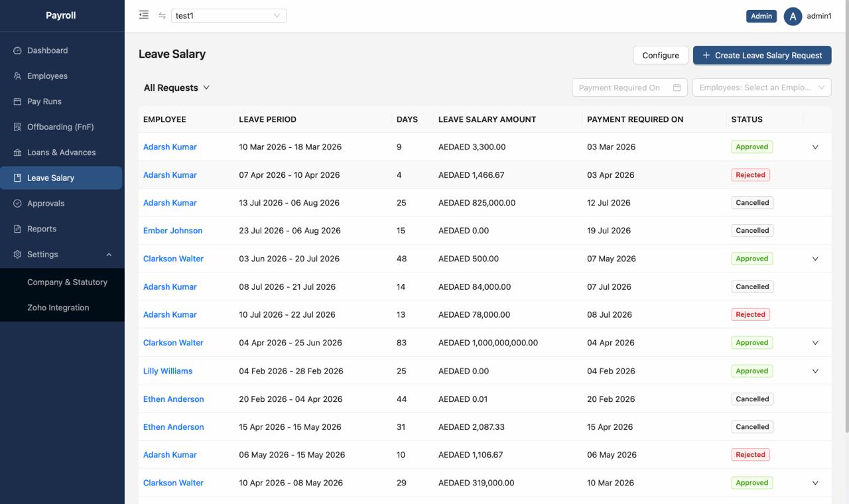Open Clarkson Walter link in 83-day row
Image resolution: width=849 pixels, height=504 pixels.
click(173, 343)
